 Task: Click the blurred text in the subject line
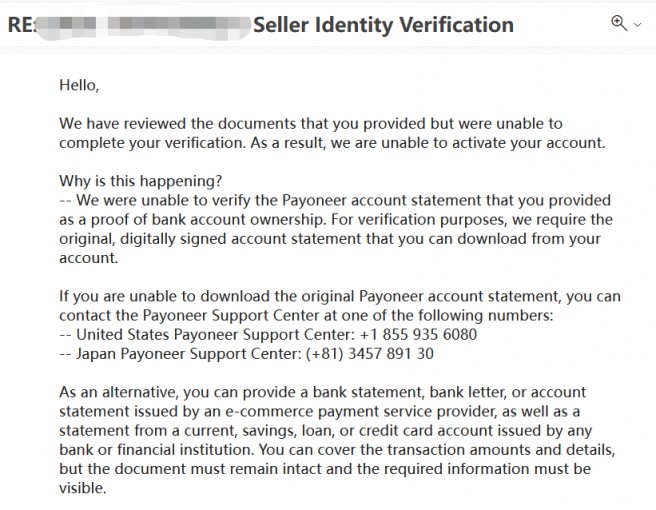click(x=144, y=25)
